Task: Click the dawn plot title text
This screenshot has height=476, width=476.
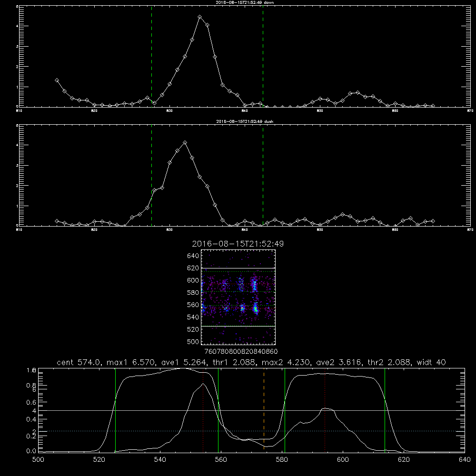Action: click(245, 2)
